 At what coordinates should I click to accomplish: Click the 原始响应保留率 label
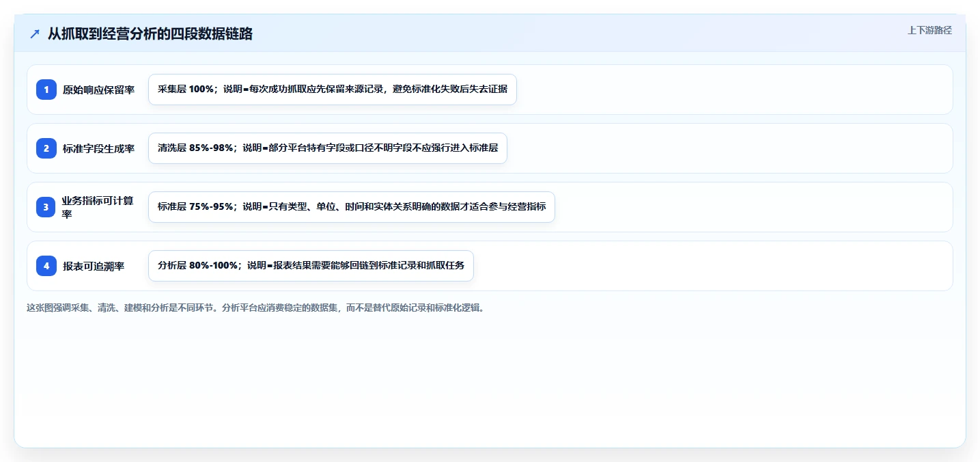(x=98, y=90)
